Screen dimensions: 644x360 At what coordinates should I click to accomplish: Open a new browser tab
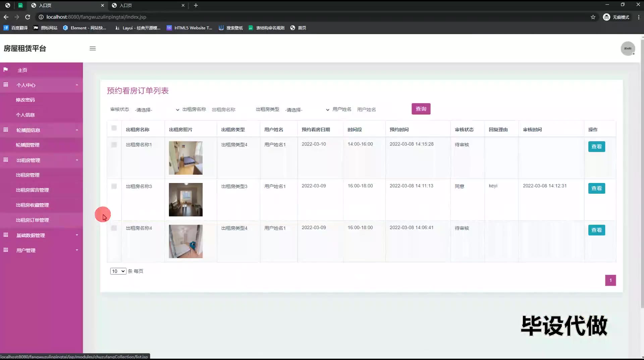pos(196,5)
